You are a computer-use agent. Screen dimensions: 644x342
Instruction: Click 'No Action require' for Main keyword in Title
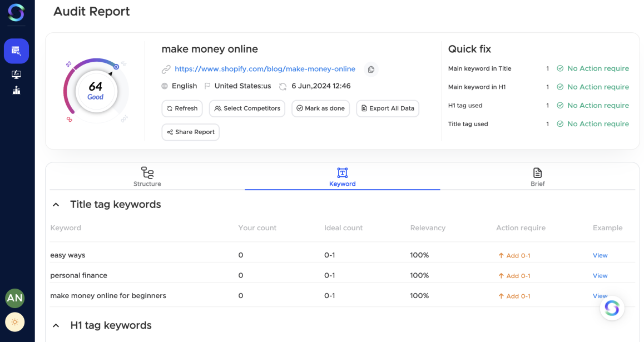pos(598,68)
